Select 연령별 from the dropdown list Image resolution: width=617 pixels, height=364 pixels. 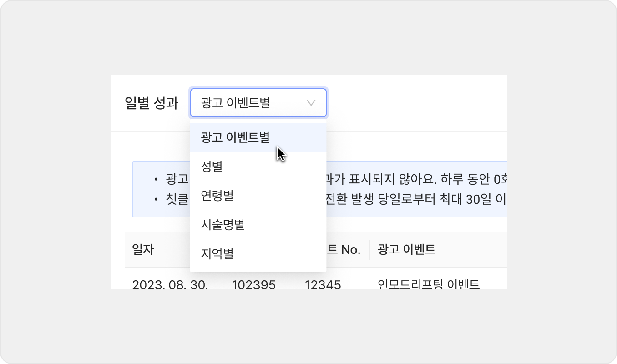(x=217, y=195)
